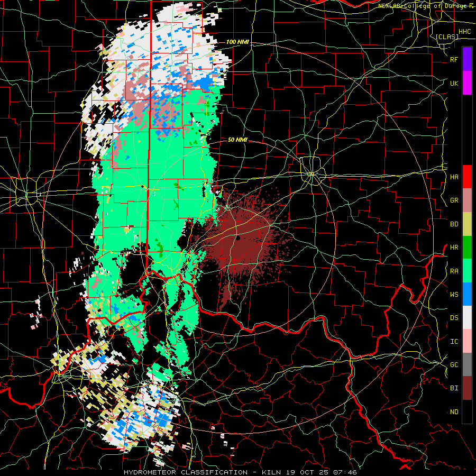Pick the HR dark green legend swatch
This screenshot has width=476, height=476.
467,248
